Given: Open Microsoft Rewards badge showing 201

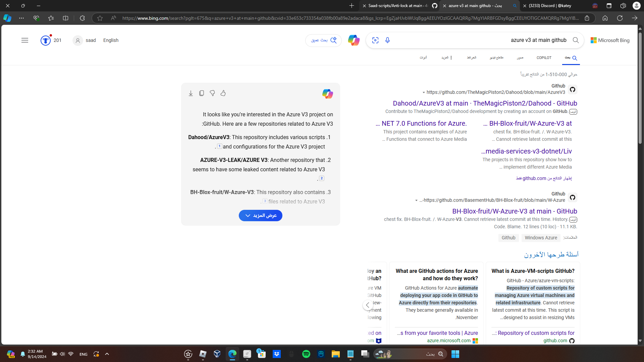Looking at the screenshot, I should click(51, 40).
